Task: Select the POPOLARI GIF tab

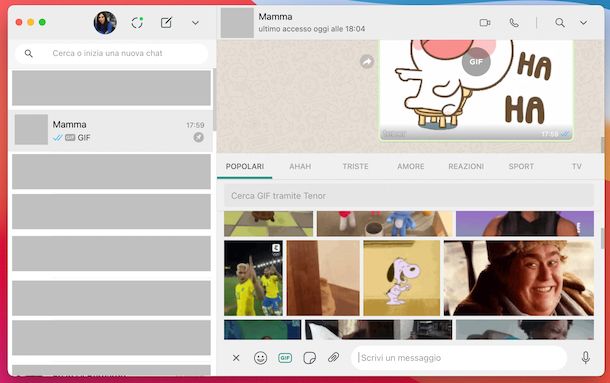Action: (x=245, y=167)
